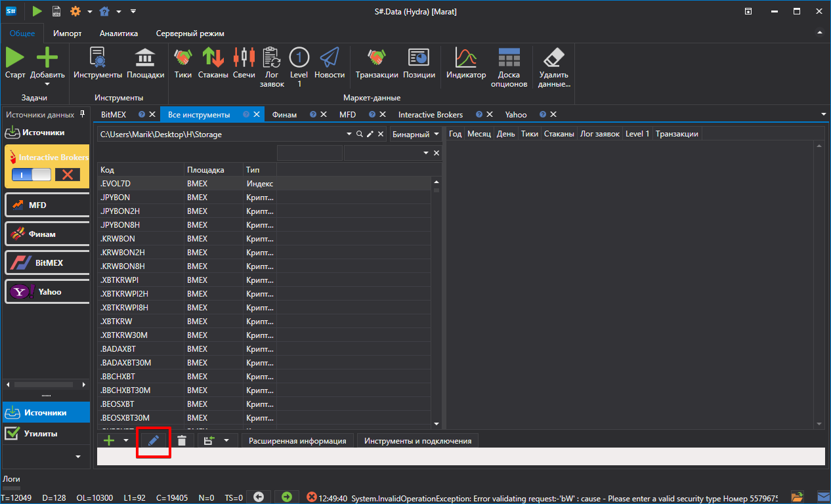
Task: Click the mail envelope icon in status bar
Action: point(823,497)
